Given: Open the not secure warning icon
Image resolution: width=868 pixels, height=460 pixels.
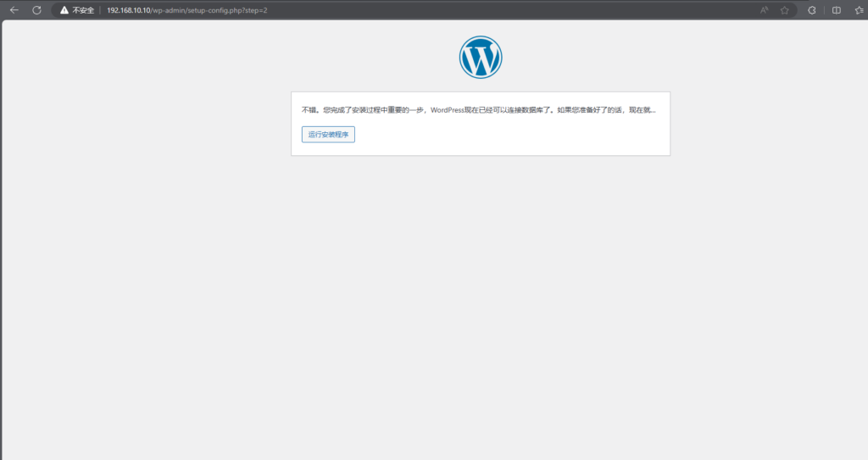Looking at the screenshot, I should [x=64, y=10].
